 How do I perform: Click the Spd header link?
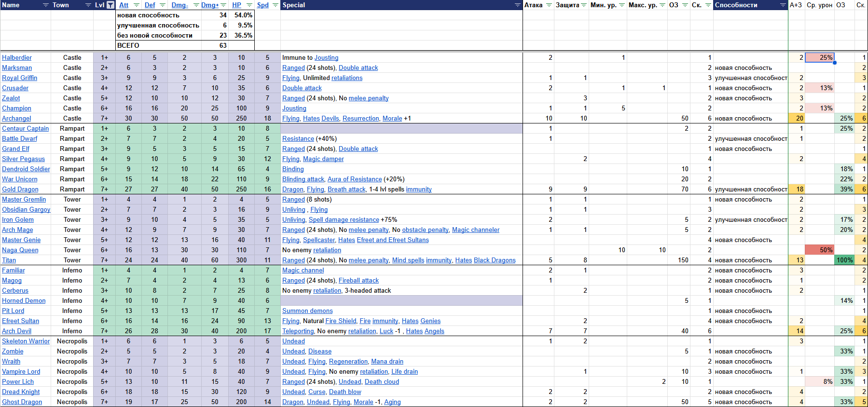tap(263, 5)
